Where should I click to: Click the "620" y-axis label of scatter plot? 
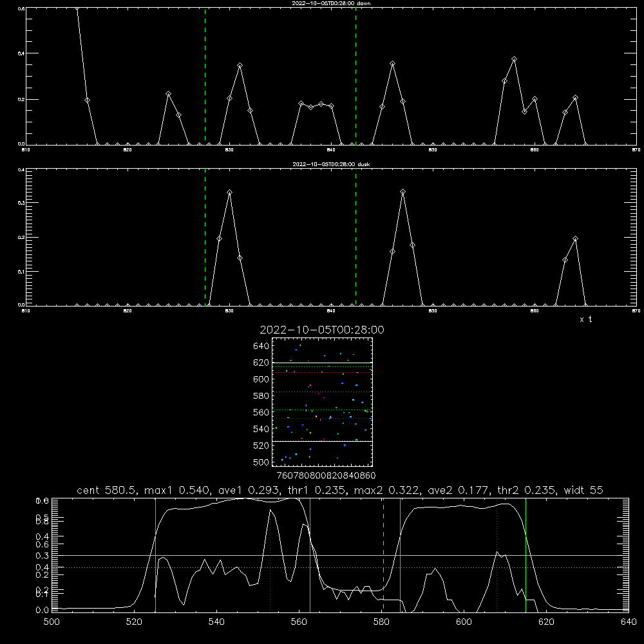coord(261,363)
